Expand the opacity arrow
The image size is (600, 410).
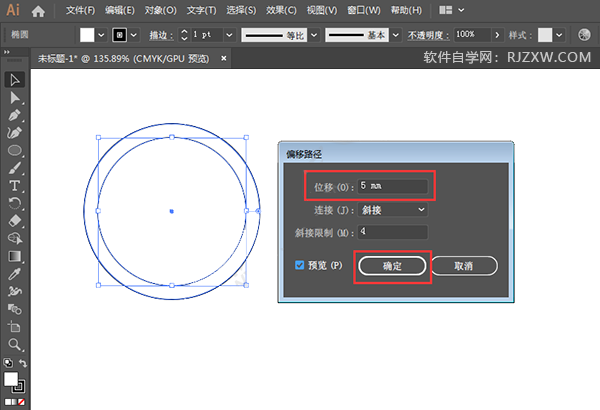tap(497, 35)
